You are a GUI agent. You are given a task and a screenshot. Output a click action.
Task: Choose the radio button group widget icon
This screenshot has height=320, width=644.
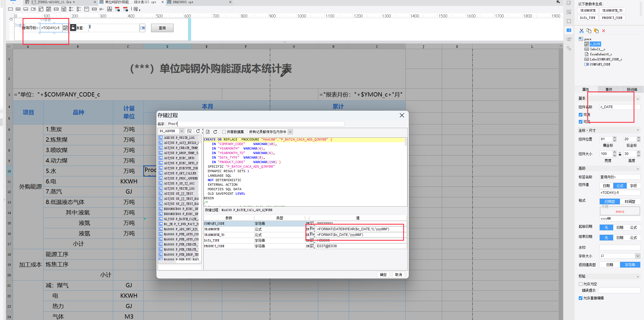point(71,9)
